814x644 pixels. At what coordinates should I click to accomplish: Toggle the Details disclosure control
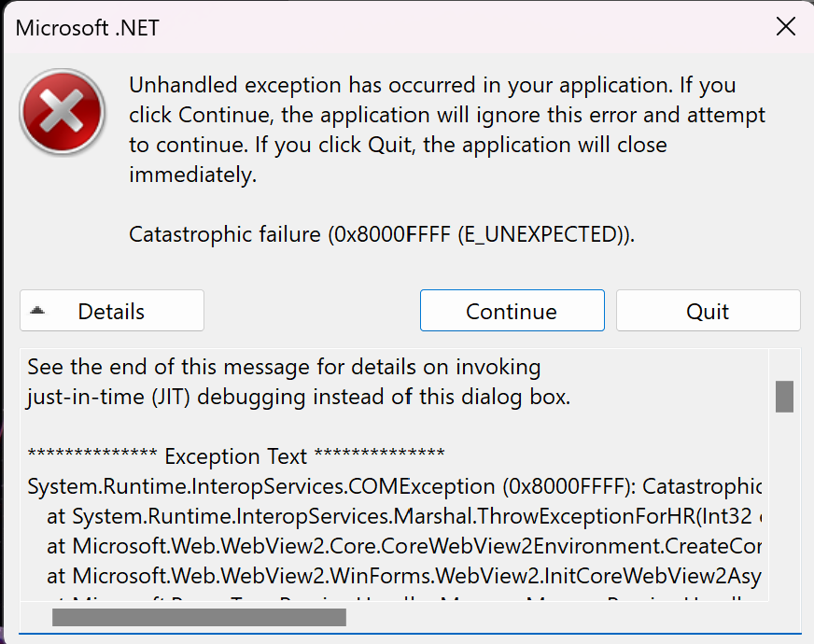(111, 310)
